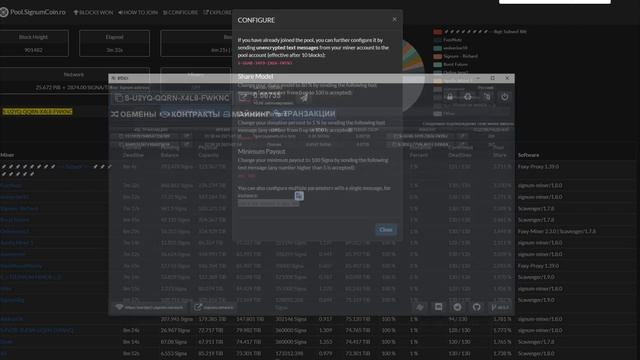Open the КОНТРАКТЫ tab in wallet window
Image resolution: width=640 pixels, height=360 pixels.
(190, 114)
